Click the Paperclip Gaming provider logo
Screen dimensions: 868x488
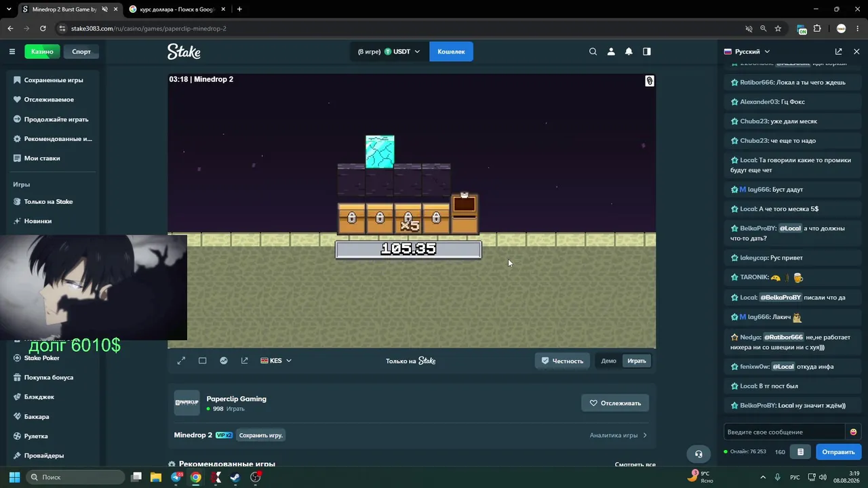tap(186, 403)
